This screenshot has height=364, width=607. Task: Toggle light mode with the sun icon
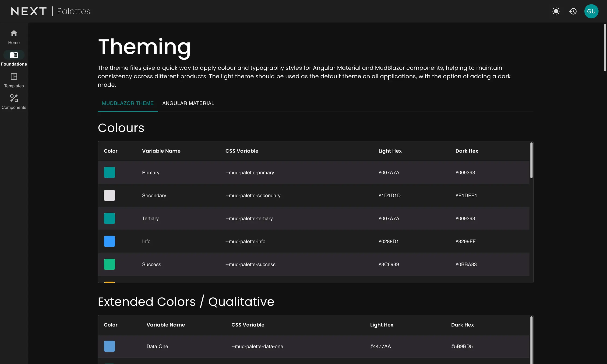coord(556,11)
